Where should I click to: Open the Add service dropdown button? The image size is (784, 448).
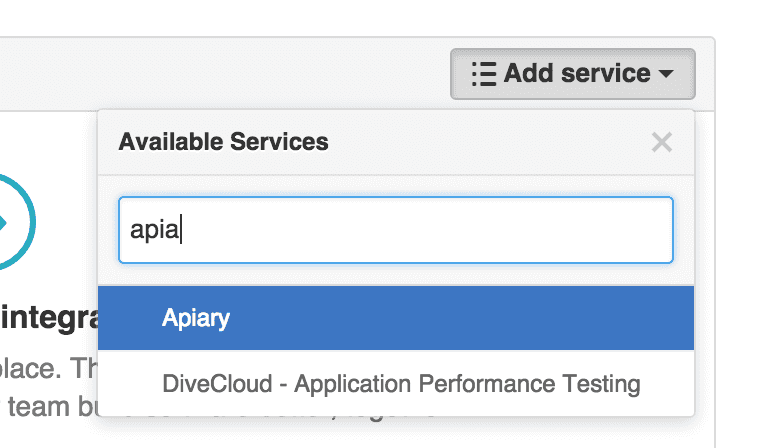(572, 74)
